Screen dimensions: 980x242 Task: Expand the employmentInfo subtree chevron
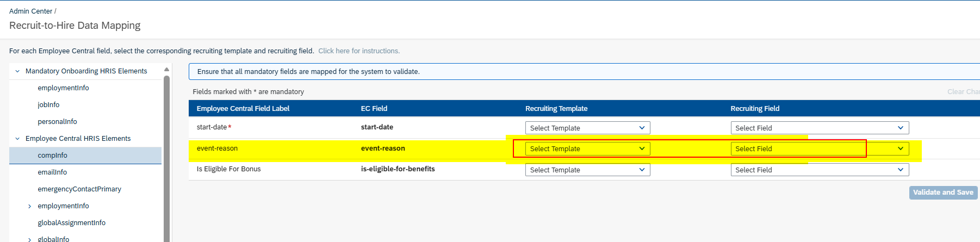click(x=29, y=206)
